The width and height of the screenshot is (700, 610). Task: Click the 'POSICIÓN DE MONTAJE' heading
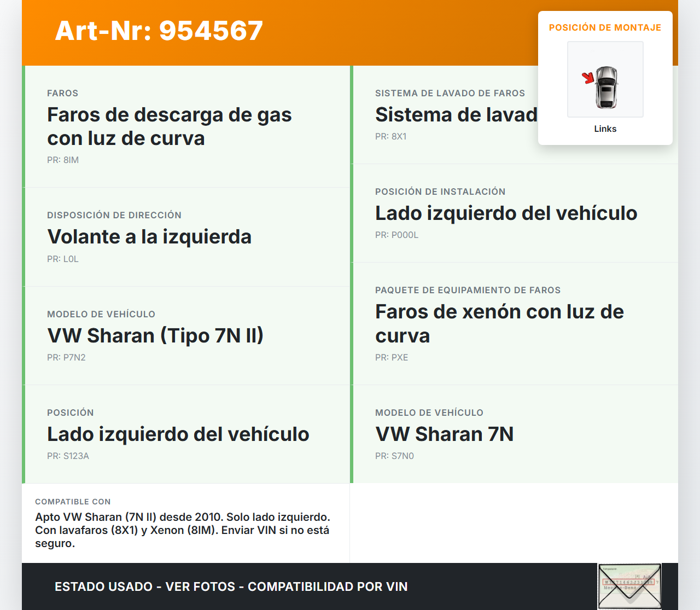pyautogui.click(x=605, y=28)
